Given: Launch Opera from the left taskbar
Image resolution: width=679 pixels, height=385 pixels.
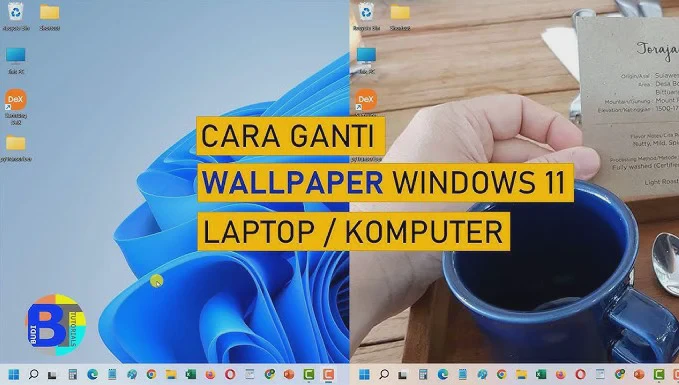Looking at the screenshot, I should point(230,374).
